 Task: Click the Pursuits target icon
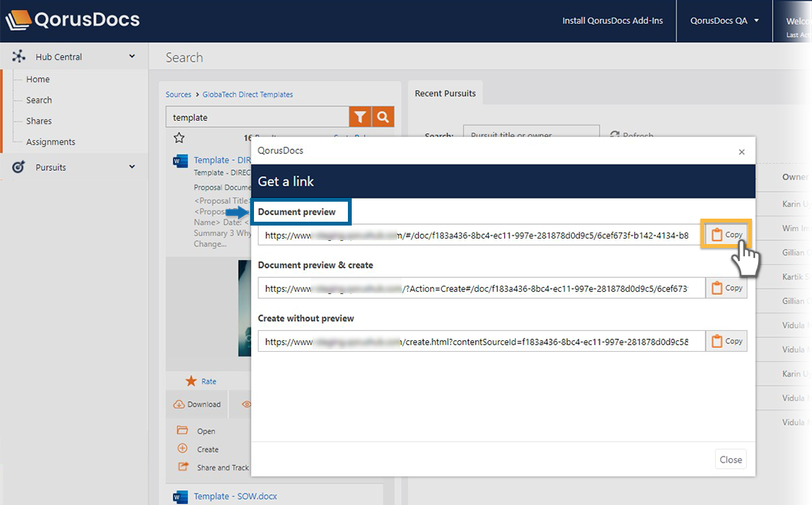[x=18, y=167]
